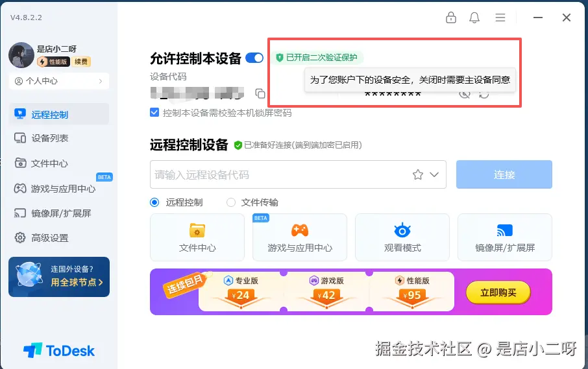Screen dimensions: 588x369
Task: Minimize the ToDesk window
Action: [538, 18]
